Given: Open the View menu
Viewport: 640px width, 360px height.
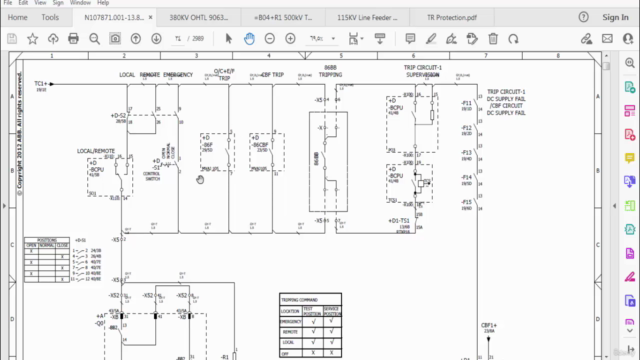Looking at the screenshot, I should click(40, 2).
